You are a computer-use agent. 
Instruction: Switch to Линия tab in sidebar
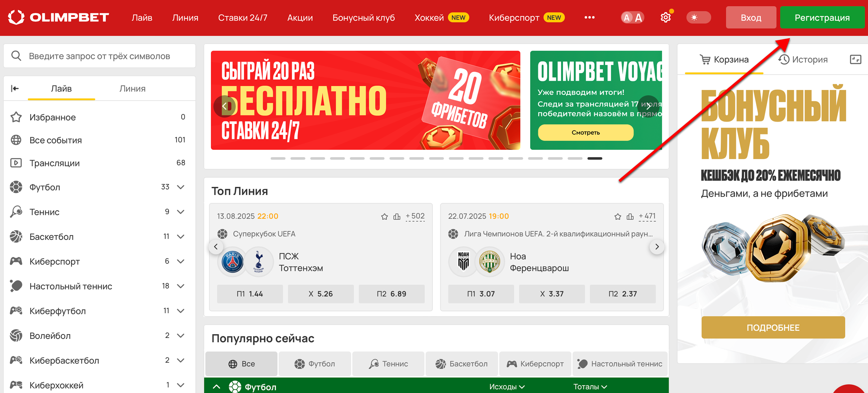click(132, 88)
